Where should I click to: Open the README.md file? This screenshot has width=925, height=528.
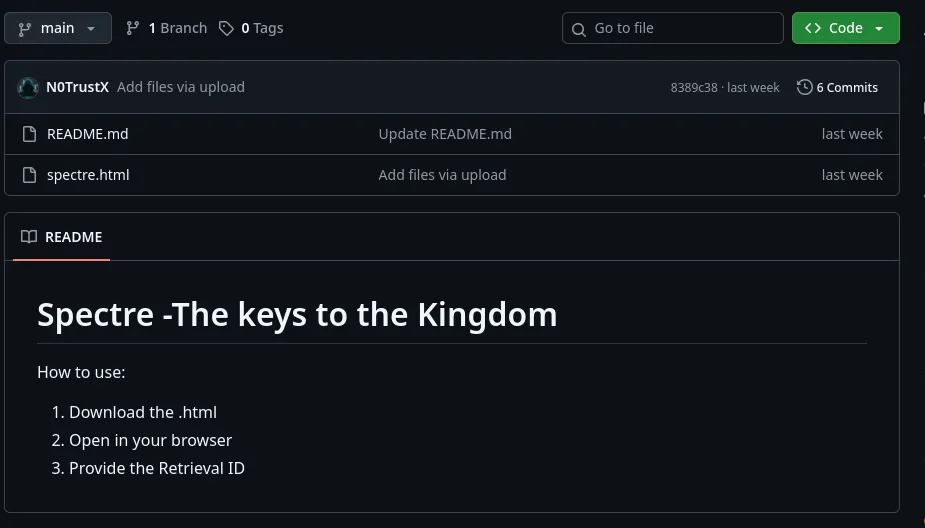[87, 134]
